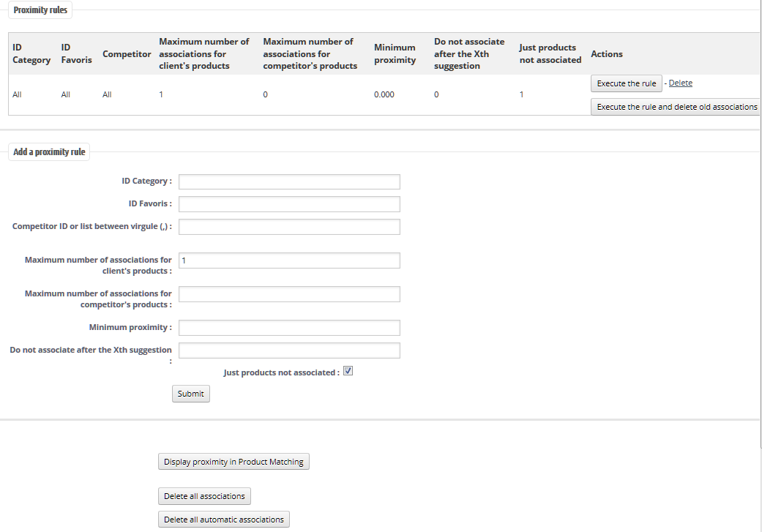Click Display proximity in Product Matching button

pos(234,462)
